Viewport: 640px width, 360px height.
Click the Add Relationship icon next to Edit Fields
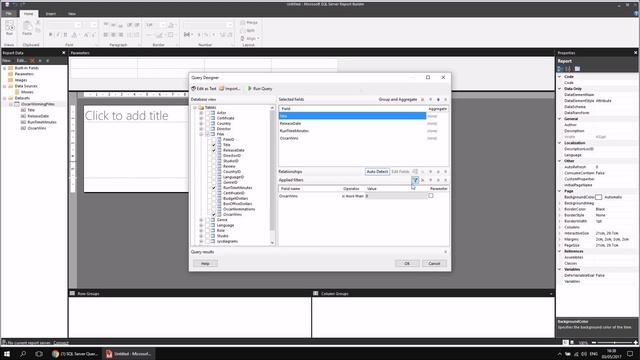click(415, 172)
